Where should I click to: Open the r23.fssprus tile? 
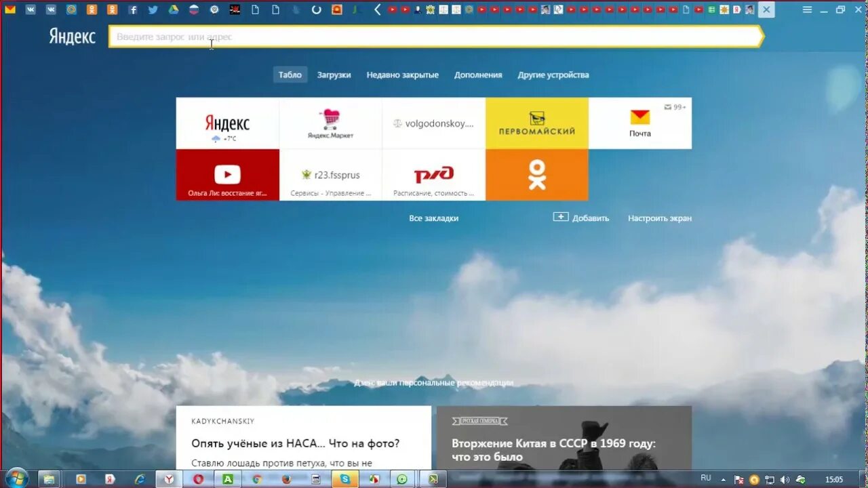point(330,175)
